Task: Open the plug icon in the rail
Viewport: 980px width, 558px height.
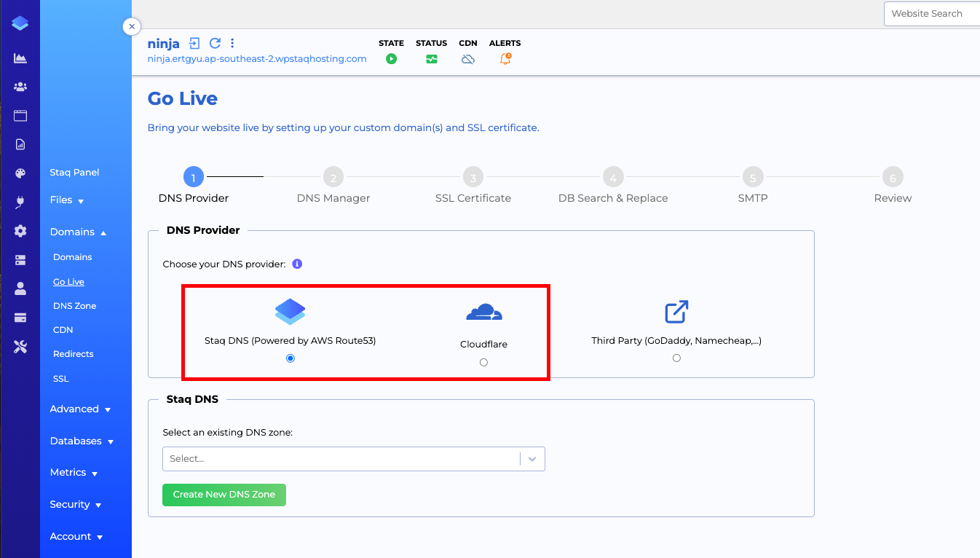Action: pyautogui.click(x=20, y=202)
